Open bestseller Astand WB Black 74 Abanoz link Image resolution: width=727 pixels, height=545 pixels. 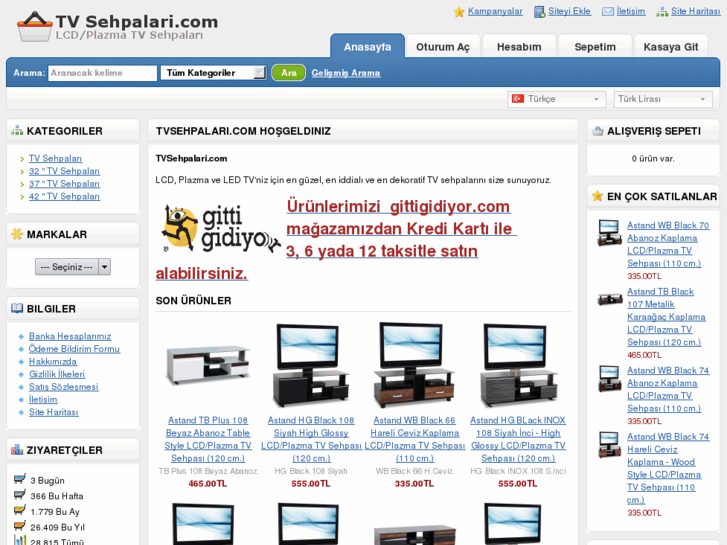pyautogui.click(x=668, y=389)
